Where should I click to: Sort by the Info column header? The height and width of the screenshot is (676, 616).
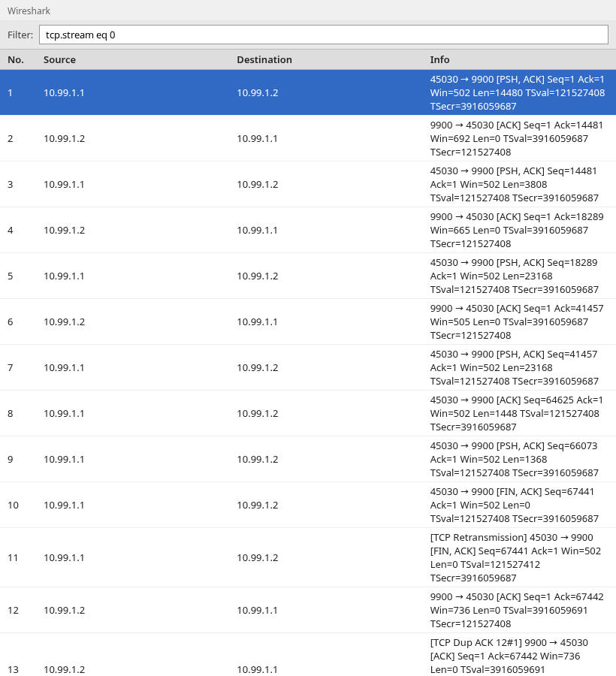tap(439, 59)
